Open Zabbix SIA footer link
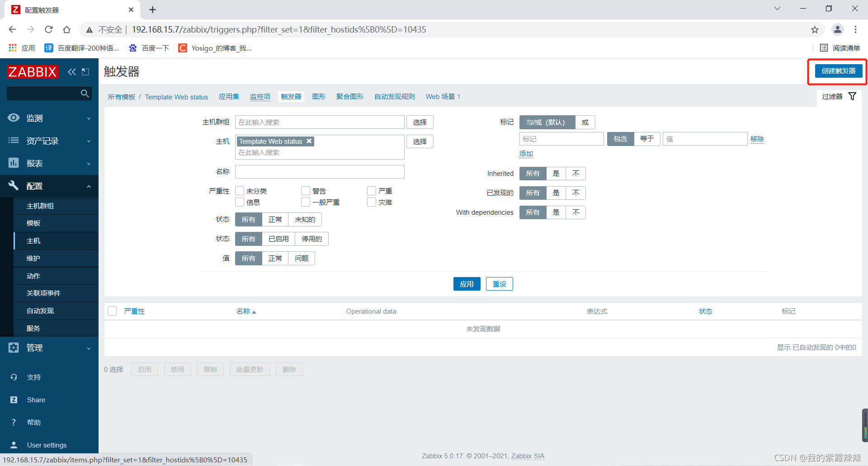Image resolution: width=868 pixels, height=466 pixels. pyautogui.click(x=528, y=456)
